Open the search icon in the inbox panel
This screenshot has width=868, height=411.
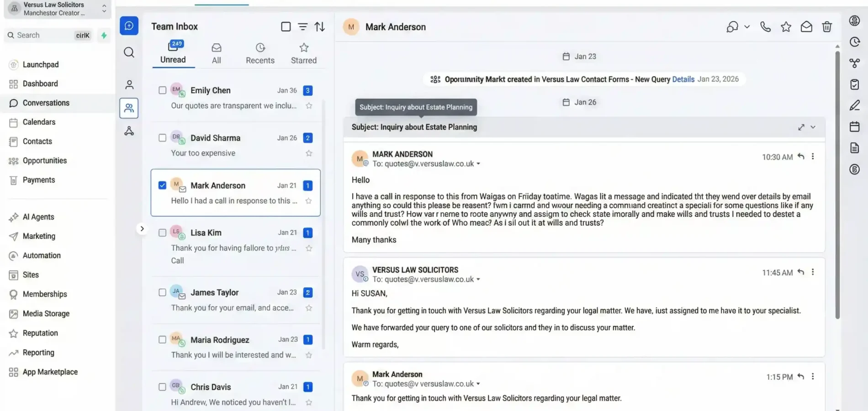pyautogui.click(x=129, y=52)
